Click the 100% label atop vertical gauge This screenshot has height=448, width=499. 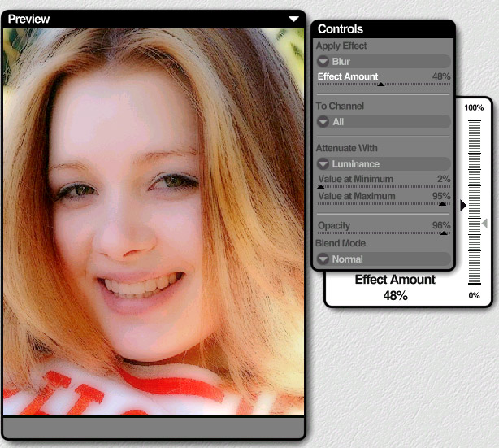(x=474, y=107)
